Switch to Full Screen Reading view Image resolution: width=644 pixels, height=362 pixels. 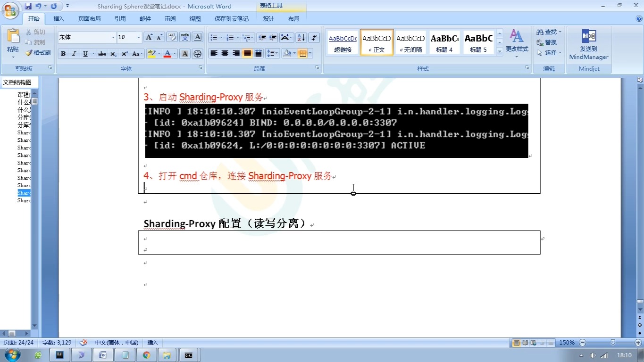(525, 343)
